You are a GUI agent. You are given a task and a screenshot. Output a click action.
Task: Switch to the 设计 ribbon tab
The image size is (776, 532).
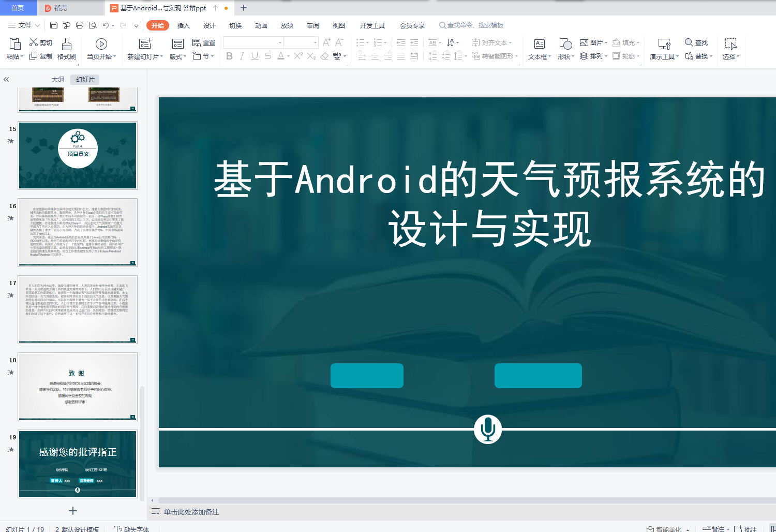coord(210,25)
